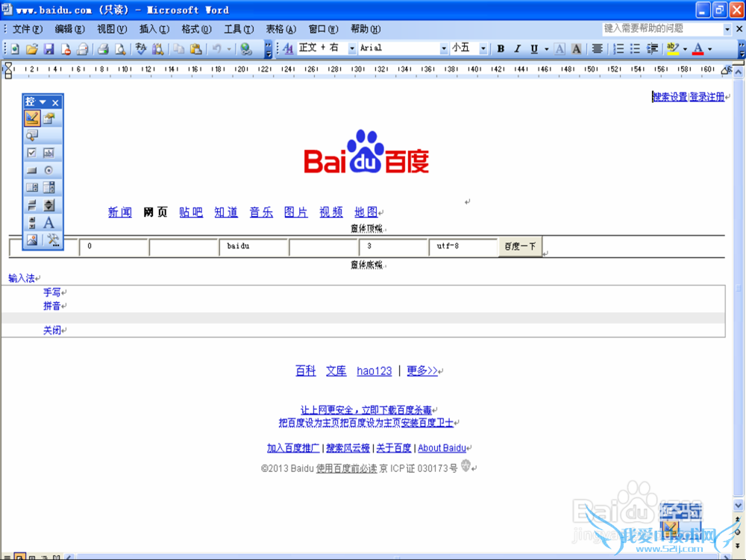This screenshot has width=746, height=560.
Task: Toggle Italic formatting
Action: point(517,48)
